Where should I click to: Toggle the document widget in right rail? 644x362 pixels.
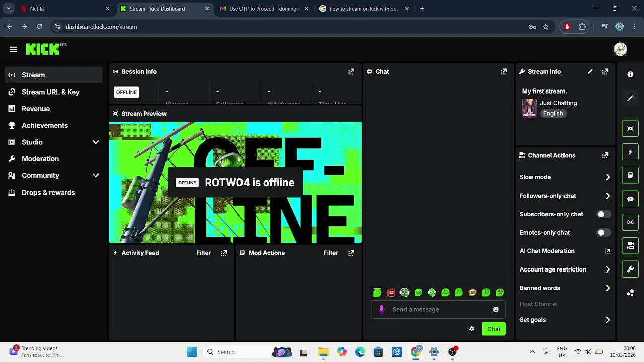coord(630,175)
